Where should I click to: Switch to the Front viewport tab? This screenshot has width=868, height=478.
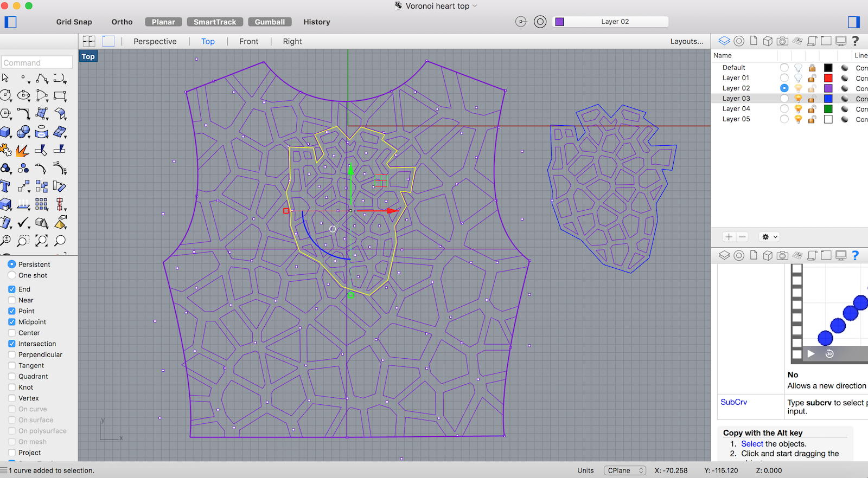pos(249,41)
